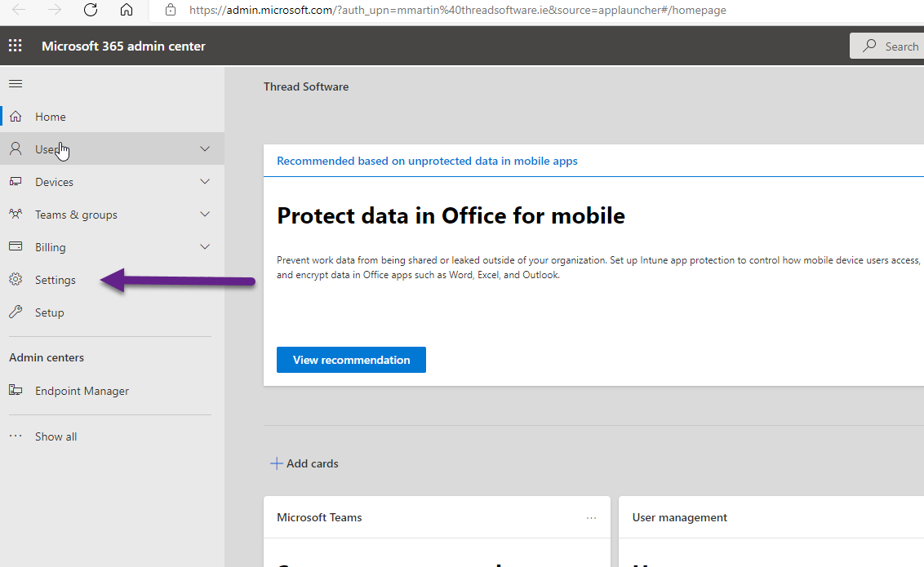Expand the Devices menu chevron
Screen dimensions: 924x567
click(205, 181)
